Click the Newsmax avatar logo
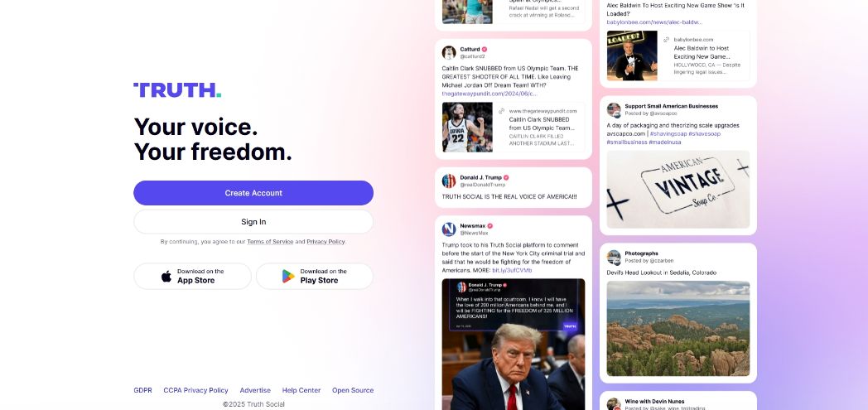The image size is (868, 410). point(449,229)
